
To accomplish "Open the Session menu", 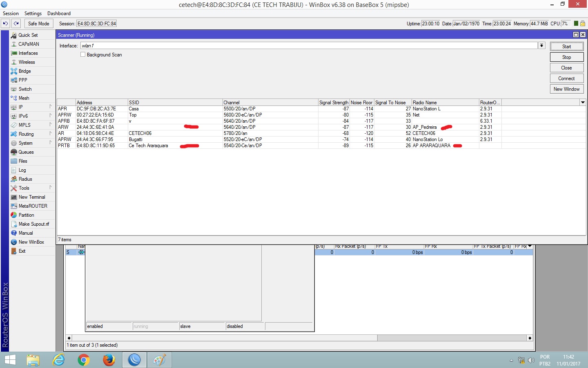I will (x=11, y=13).
